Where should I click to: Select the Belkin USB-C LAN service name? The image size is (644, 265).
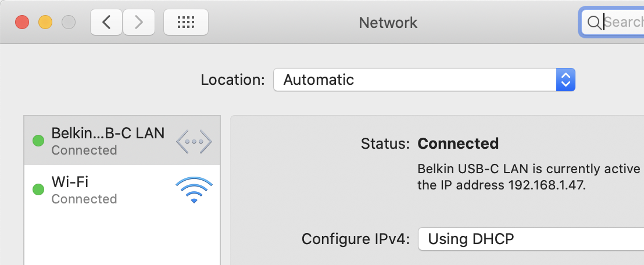tap(108, 134)
